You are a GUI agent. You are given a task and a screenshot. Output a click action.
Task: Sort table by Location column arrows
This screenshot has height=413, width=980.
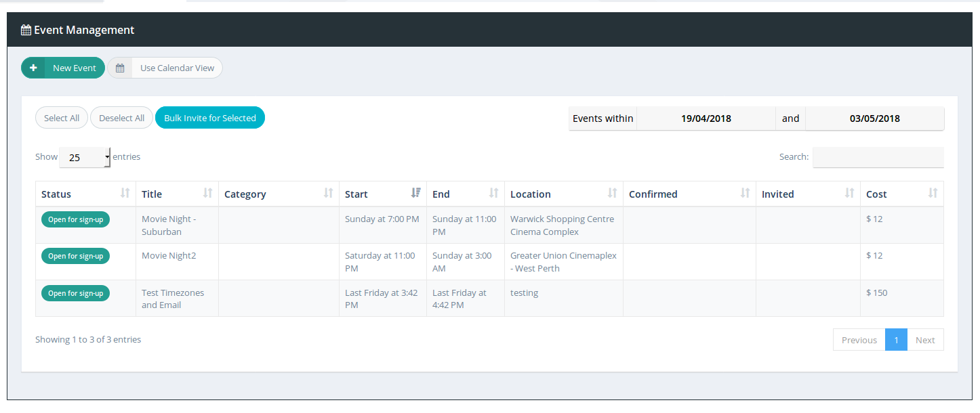(x=612, y=194)
